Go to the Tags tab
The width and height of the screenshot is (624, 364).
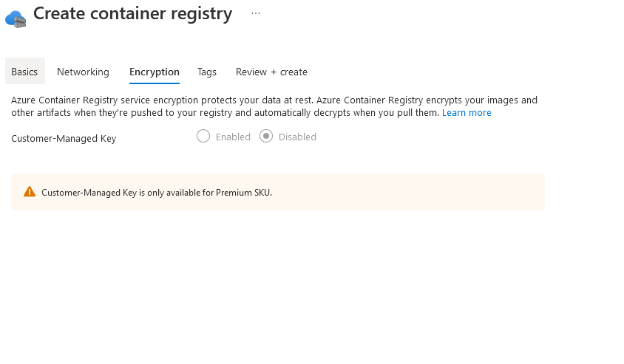tap(207, 72)
